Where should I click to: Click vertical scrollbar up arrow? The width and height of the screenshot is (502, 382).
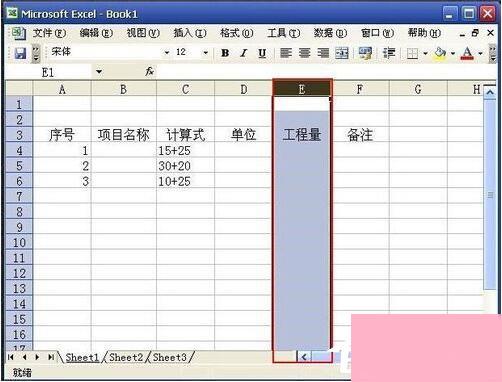(x=490, y=93)
